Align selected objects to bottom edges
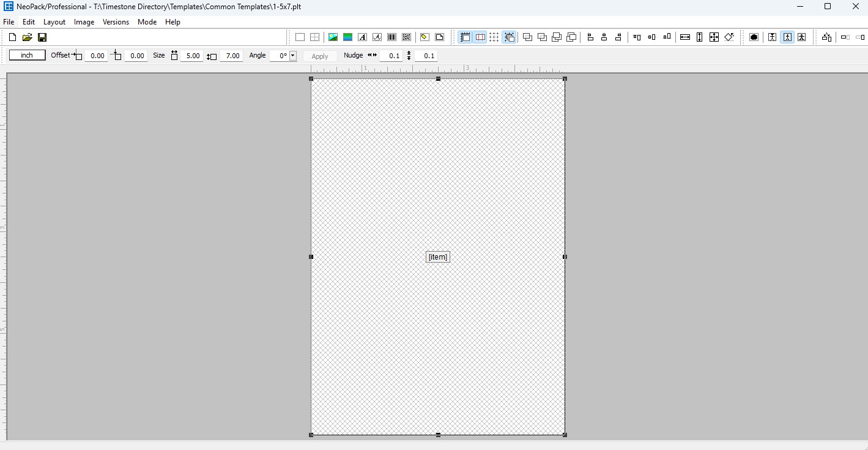868x450 pixels. [666, 37]
